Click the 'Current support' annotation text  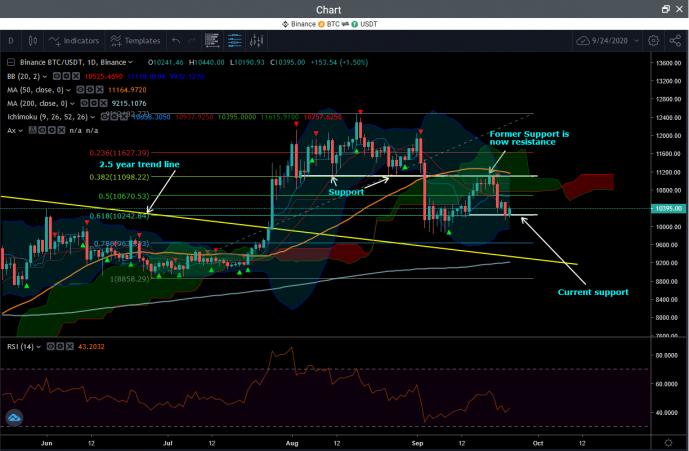[593, 292]
